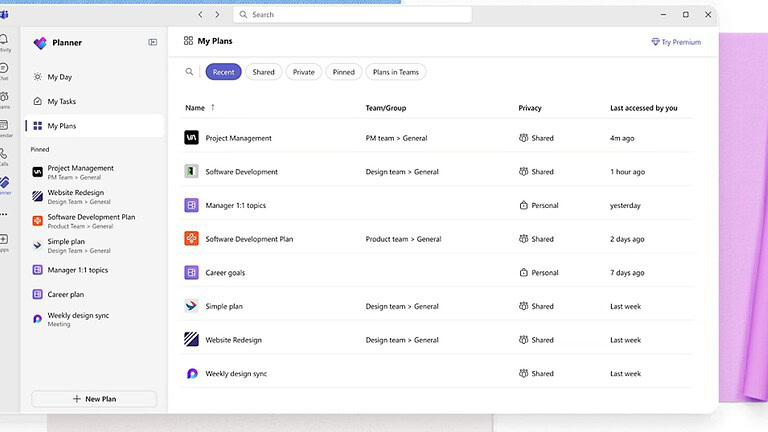
Task: Open pinned Career plan
Action: (95, 294)
